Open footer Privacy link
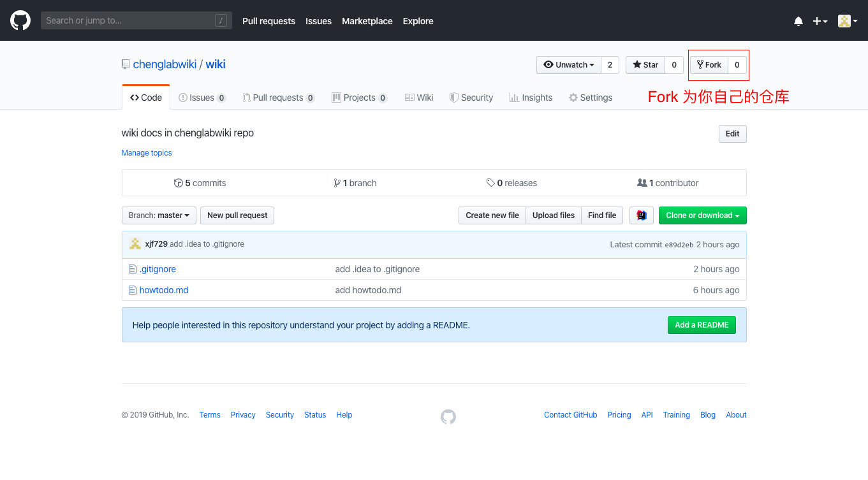The width and height of the screenshot is (868, 480). (243, 415)
